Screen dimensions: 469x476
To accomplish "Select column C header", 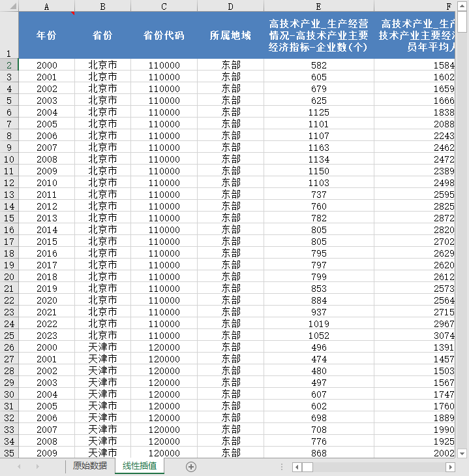I will click(x=164, y=6).
